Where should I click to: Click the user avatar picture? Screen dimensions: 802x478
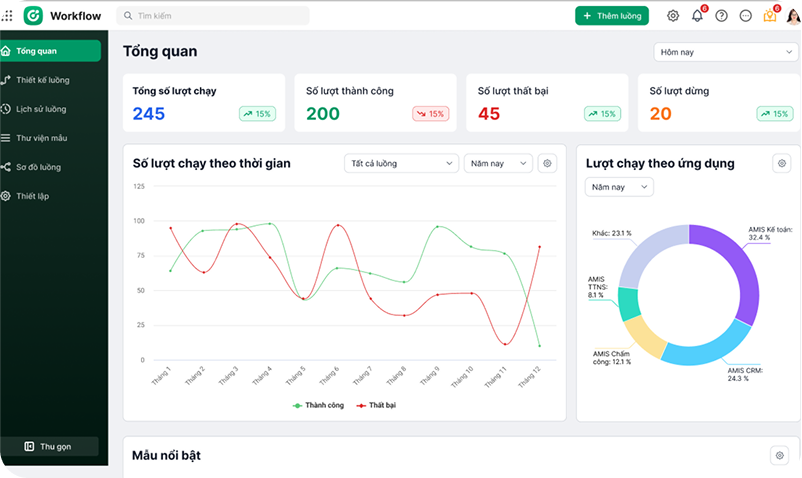(794, 16)
